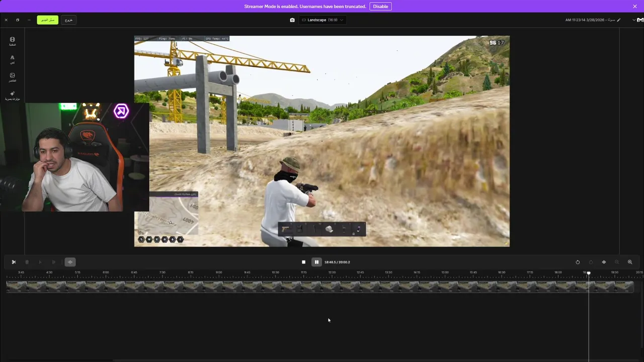Open the visual effects sparkle panel
The height and width of the screenshot is (362, 644).
pyautogui.click(x=12, y=96)
